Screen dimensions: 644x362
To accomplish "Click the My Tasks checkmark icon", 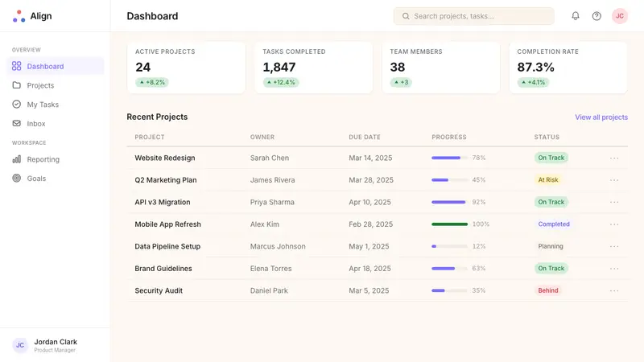I will point(16,105).
